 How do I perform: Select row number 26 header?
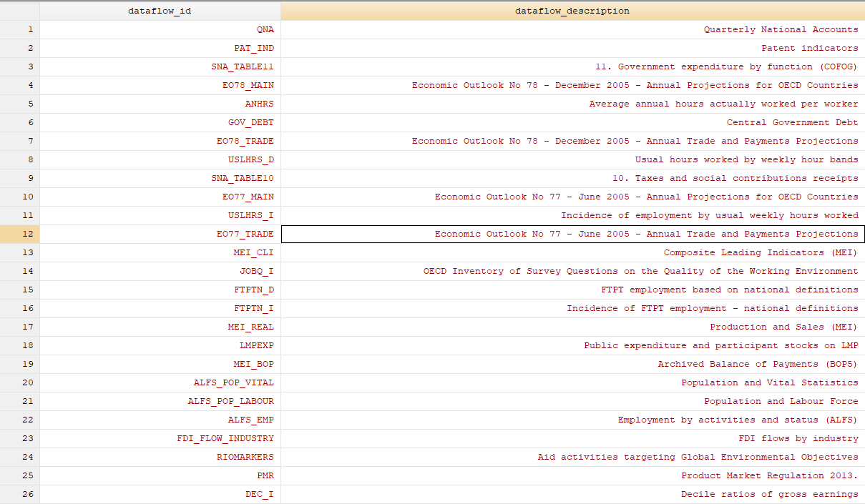19,494
